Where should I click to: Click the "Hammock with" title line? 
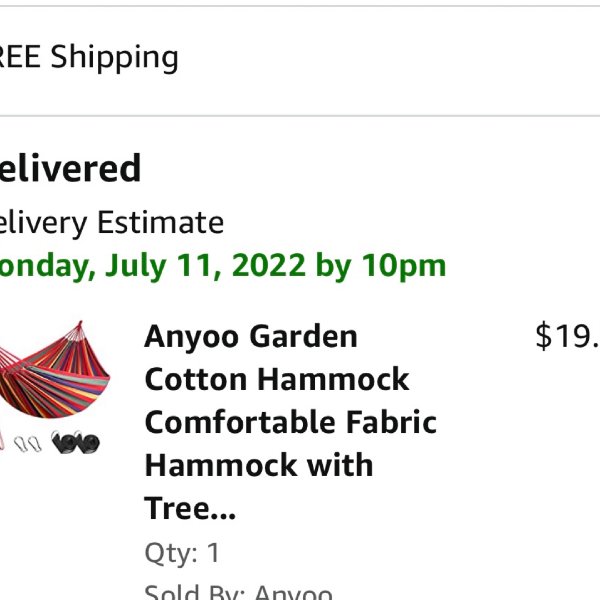259,465
